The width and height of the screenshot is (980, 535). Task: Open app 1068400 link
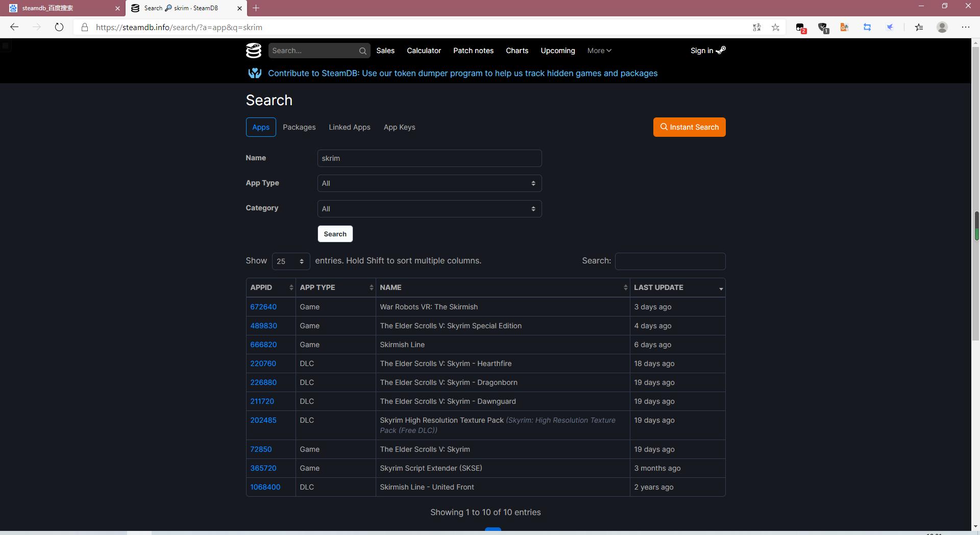(265, 487)
